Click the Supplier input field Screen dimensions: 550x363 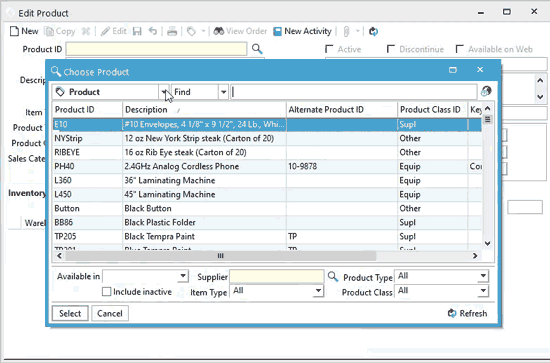(276, 276)
